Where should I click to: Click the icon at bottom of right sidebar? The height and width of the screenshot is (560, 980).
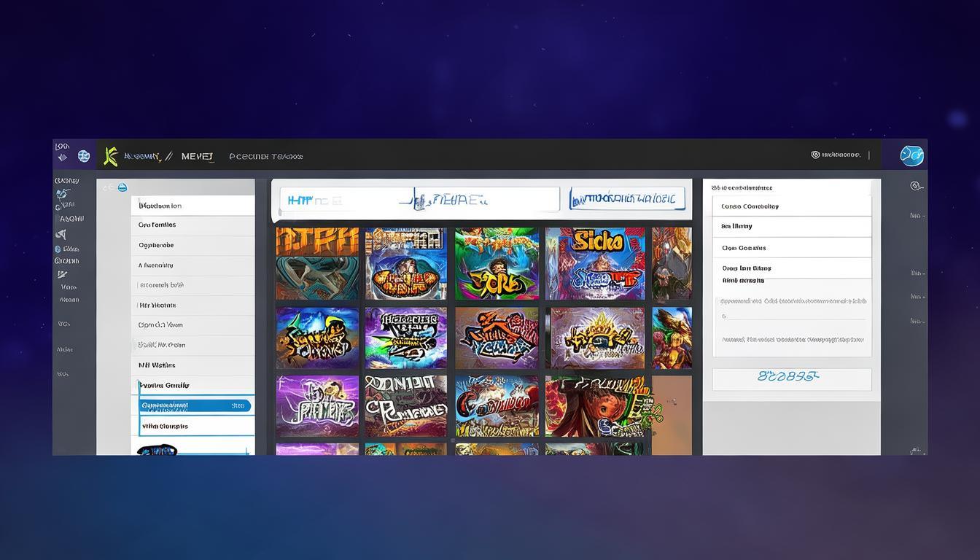[x=916, y=451]
